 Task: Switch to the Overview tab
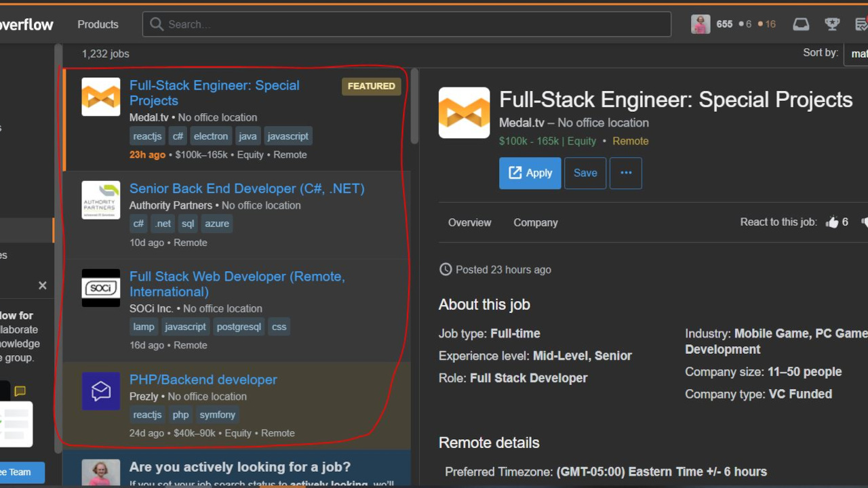470,222
